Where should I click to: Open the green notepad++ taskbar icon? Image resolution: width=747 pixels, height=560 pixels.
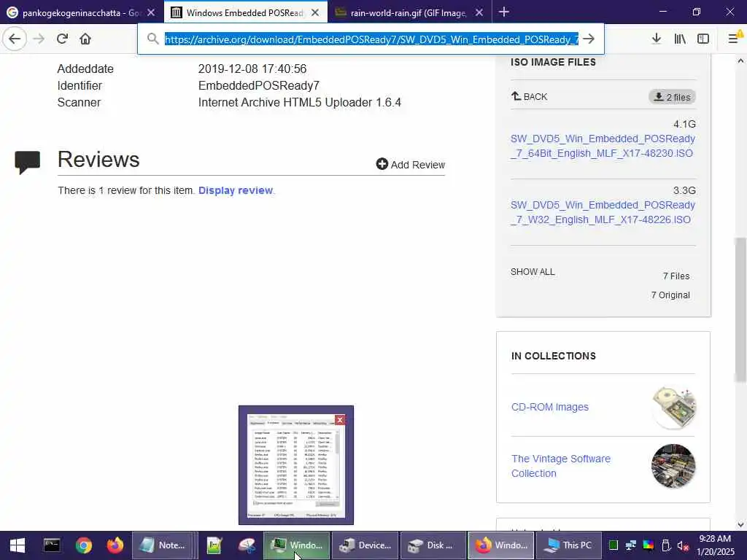tap(214, 545)
